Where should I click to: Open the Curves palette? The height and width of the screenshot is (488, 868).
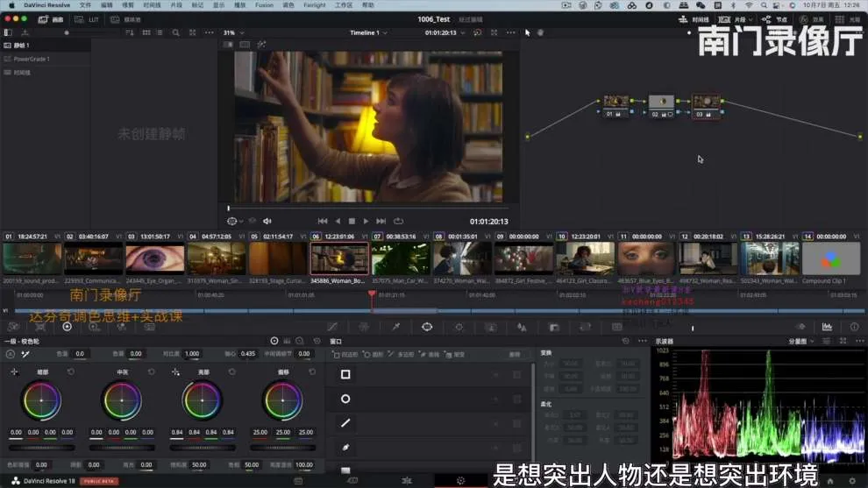(332, 327)
